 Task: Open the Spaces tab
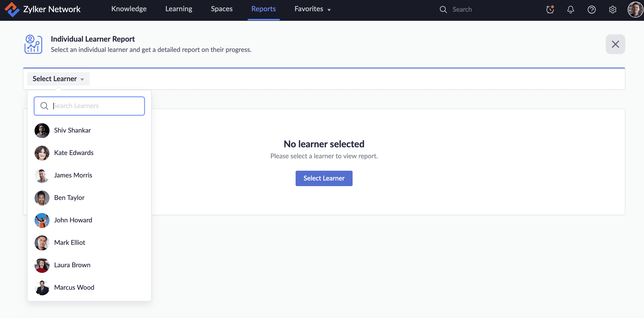[x=222, y=9]
